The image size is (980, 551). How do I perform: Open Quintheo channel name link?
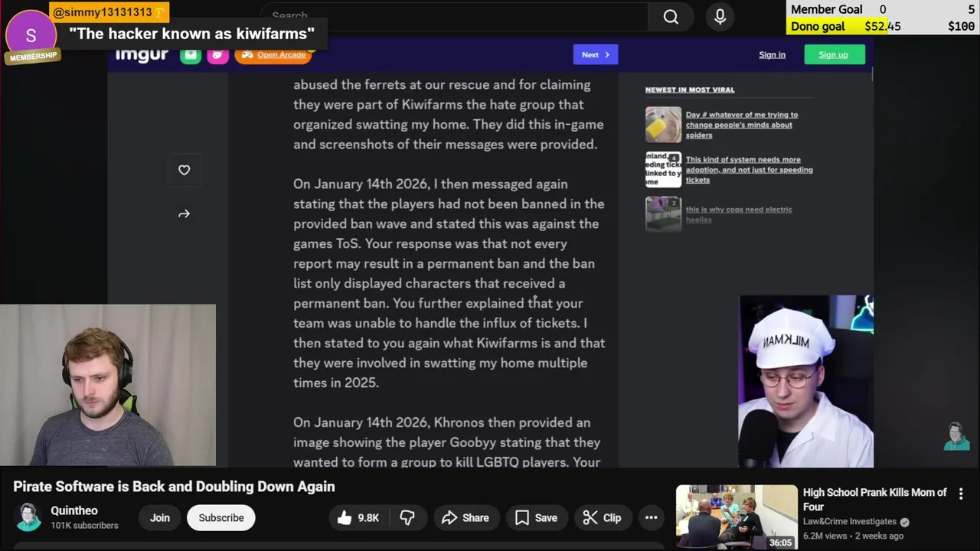pyautogui.click(x=74, y=510)
